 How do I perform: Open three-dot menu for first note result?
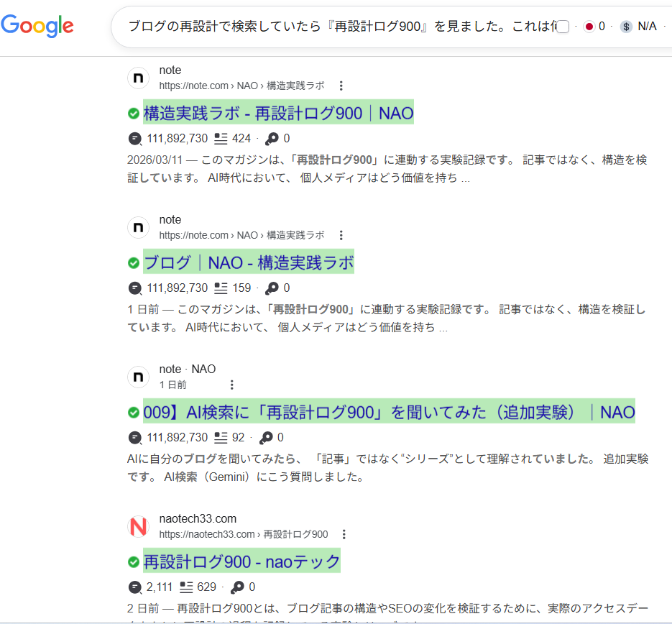[x=341, y=86]
